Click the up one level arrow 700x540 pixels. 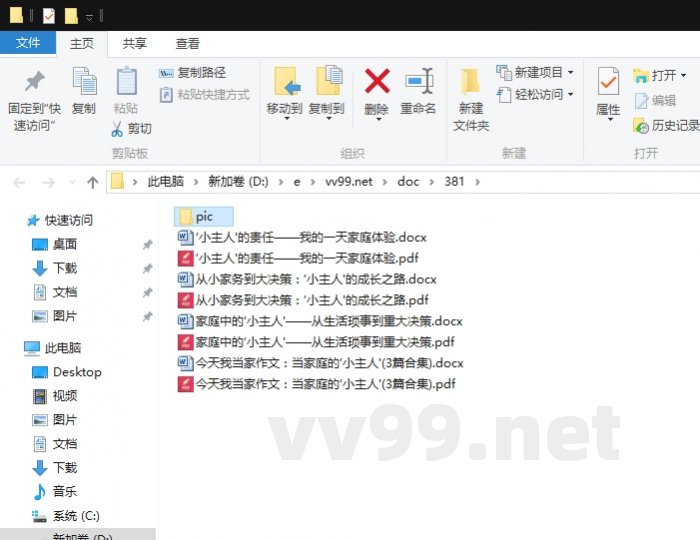point(93,183)
